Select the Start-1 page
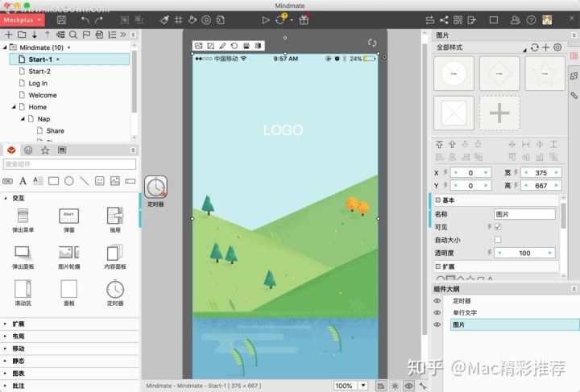This screenshot has height=392, width=580. [69, 59]
